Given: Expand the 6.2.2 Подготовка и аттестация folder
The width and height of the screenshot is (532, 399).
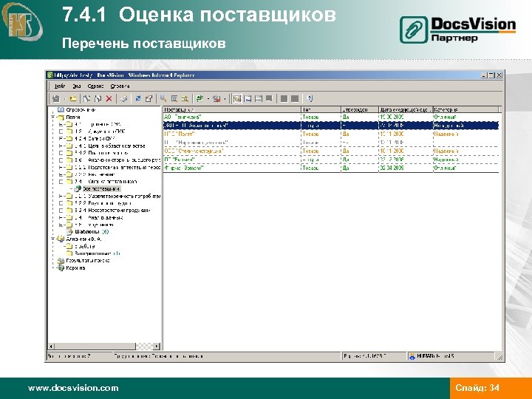Looking at the screenshot, I should [61, 167].
